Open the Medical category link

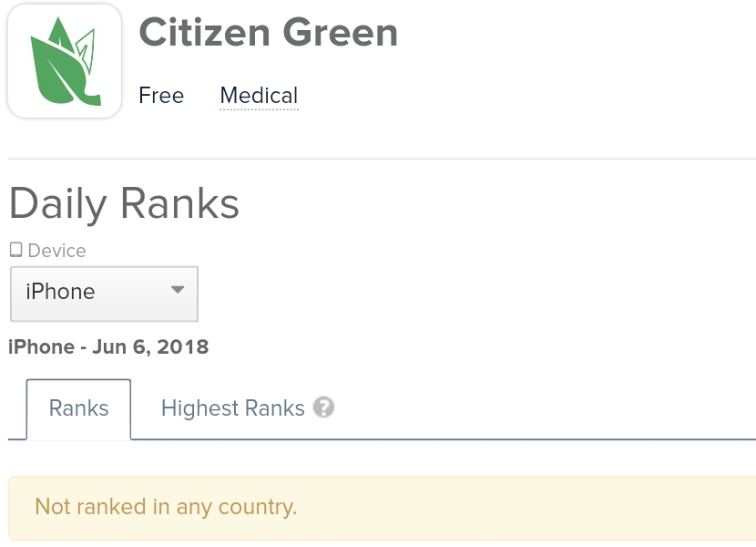(x=258, y=95)
